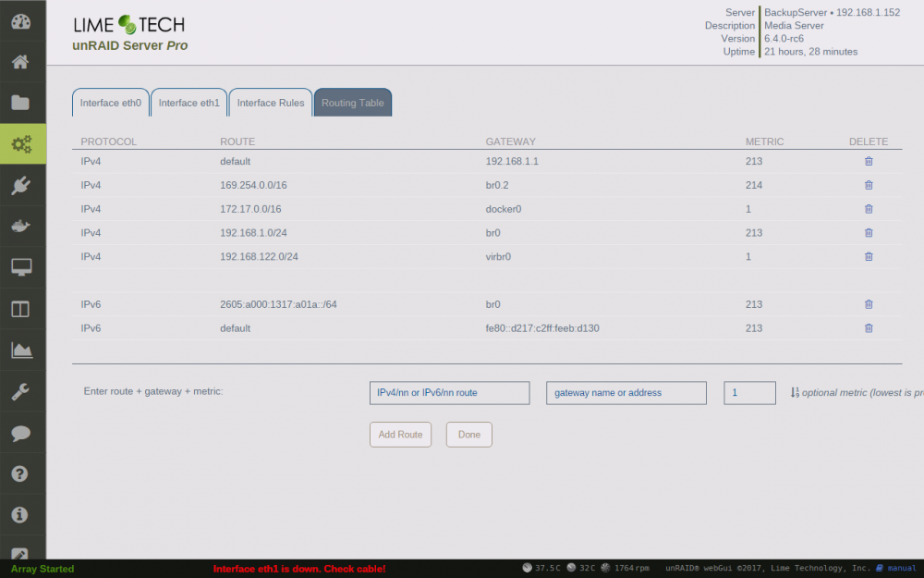924x578 pixels.
Task: Select the Routing Table tab
Action: point(352,103)
